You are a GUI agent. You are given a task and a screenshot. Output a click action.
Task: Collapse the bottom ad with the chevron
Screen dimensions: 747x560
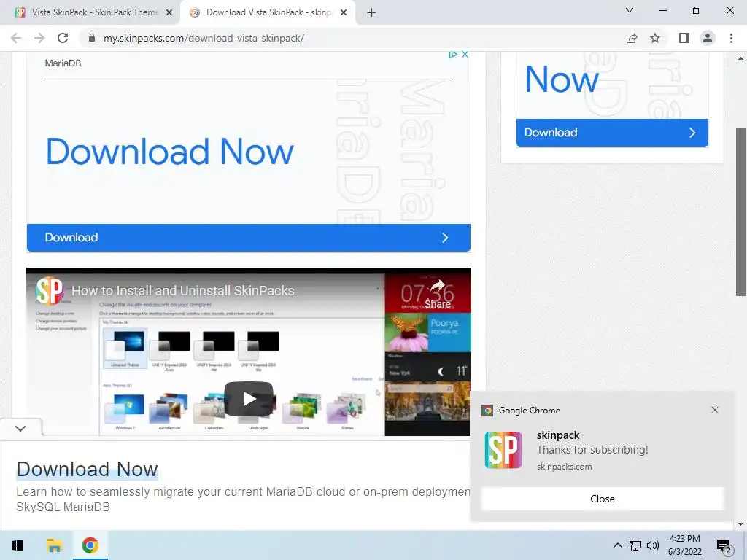(x=20, y=429)
